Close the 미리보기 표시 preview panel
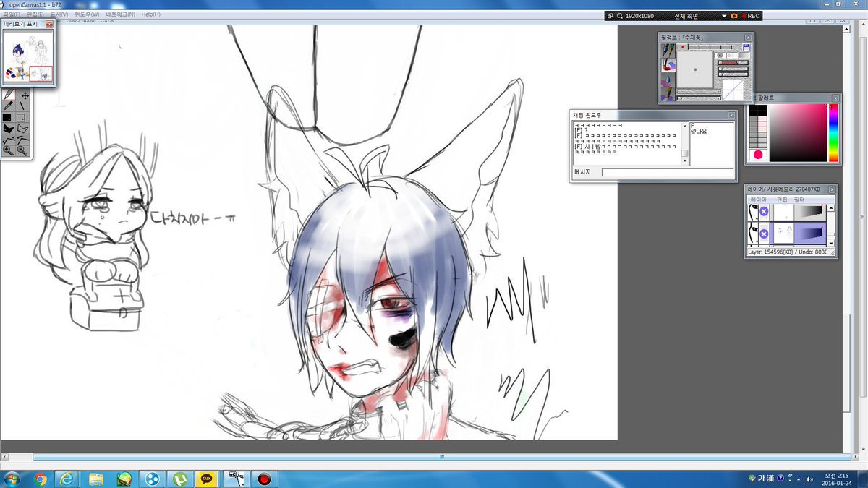868x488 pixels. [49, 24]
